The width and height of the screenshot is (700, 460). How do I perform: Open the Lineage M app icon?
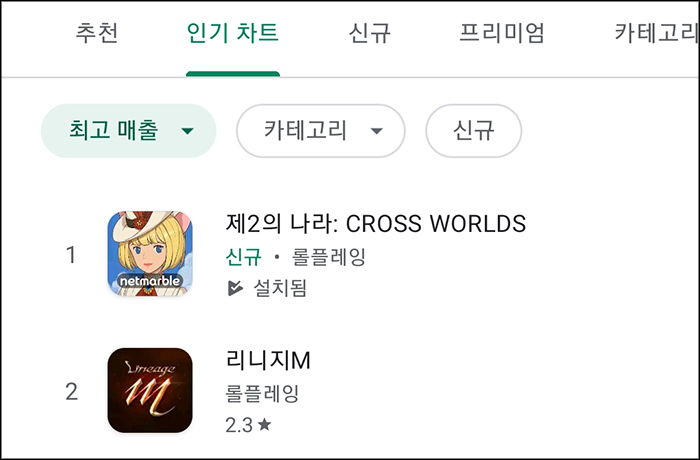(150, 390)
